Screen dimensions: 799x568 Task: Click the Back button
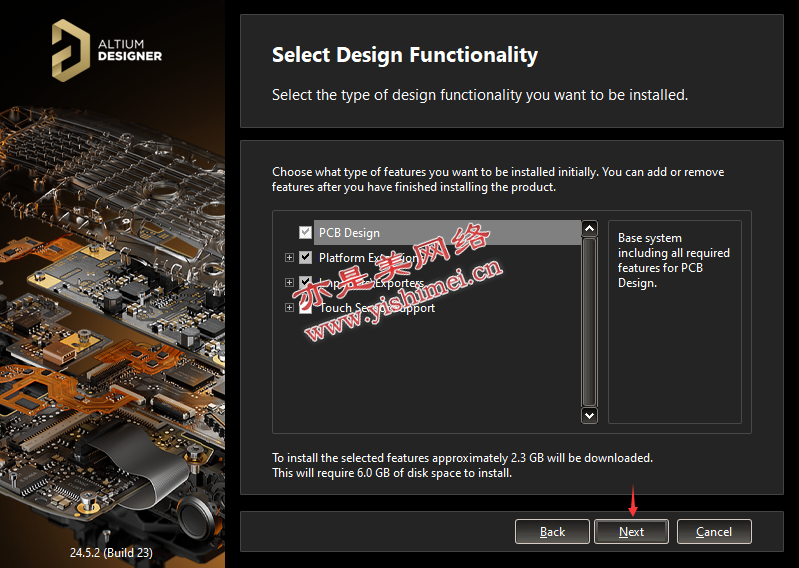click(x=552, y=532)
